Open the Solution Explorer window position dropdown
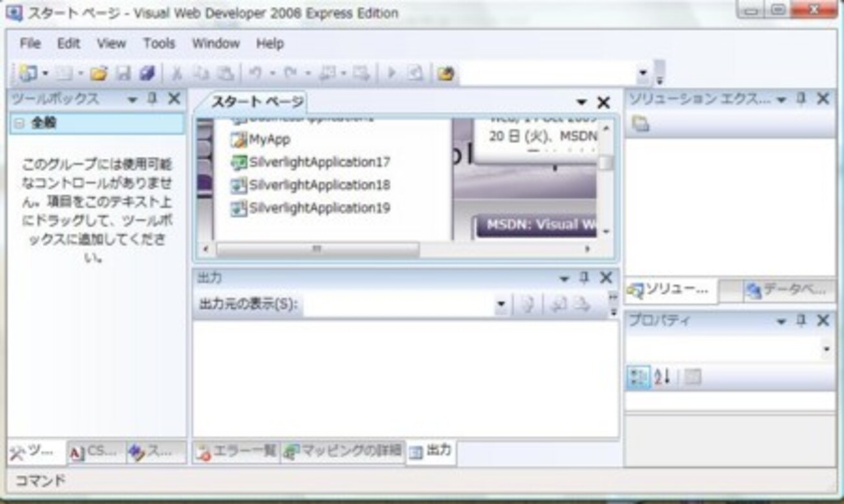The width and height of the screenshot is (844, 504). [781, 99]
